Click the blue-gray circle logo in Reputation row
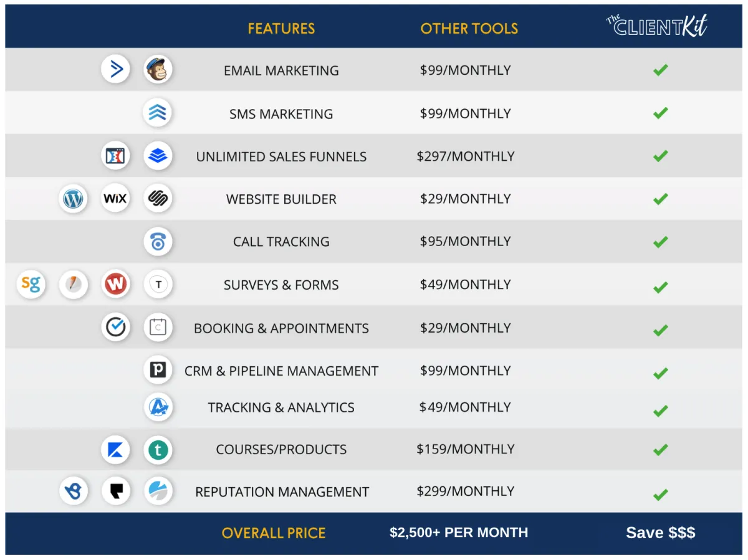This screenshot has width=748, height=560. (158, 491)
